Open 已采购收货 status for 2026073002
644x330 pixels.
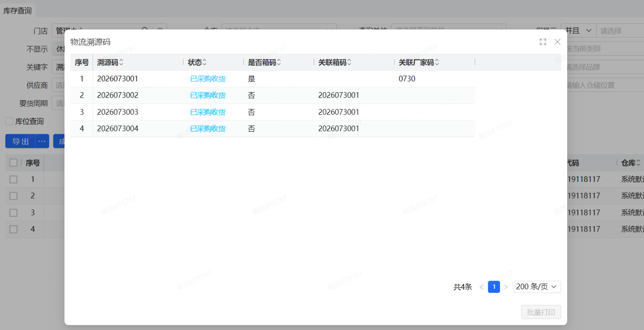(x=208, y=95)
